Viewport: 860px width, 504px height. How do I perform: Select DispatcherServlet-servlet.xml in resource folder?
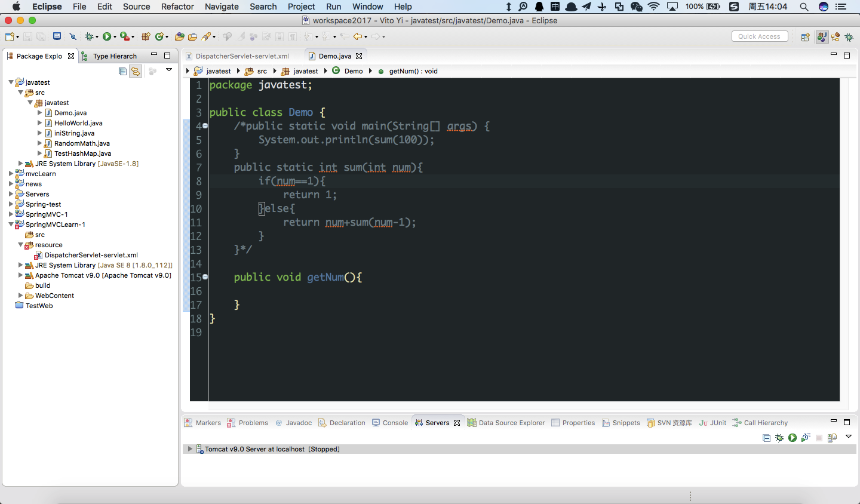[91, 255]
